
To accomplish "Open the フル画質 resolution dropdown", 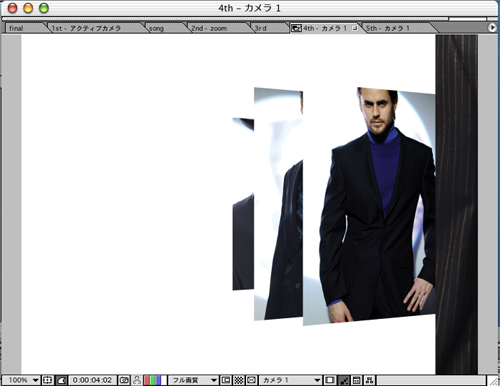I will point(193,380).
